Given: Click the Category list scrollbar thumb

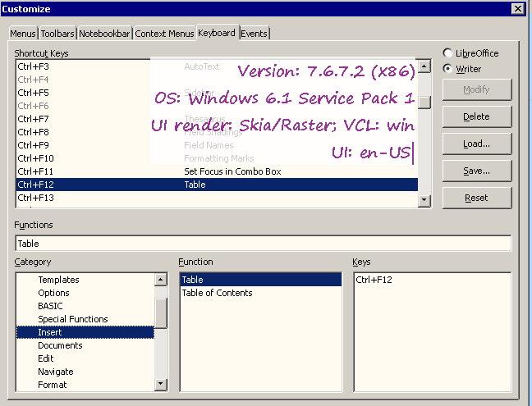Looking at the screenshot, I should (160, 313).
